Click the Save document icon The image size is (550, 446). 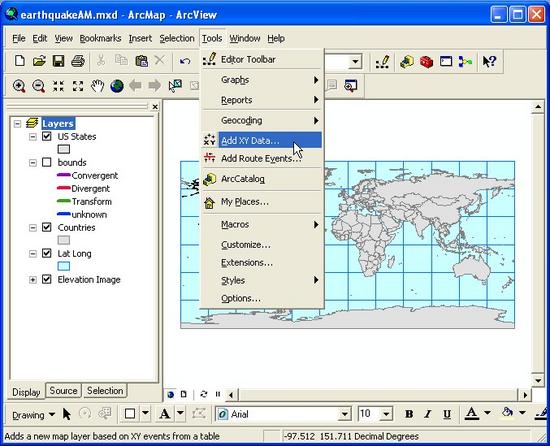pyautogui.click(x=59, y=61)
